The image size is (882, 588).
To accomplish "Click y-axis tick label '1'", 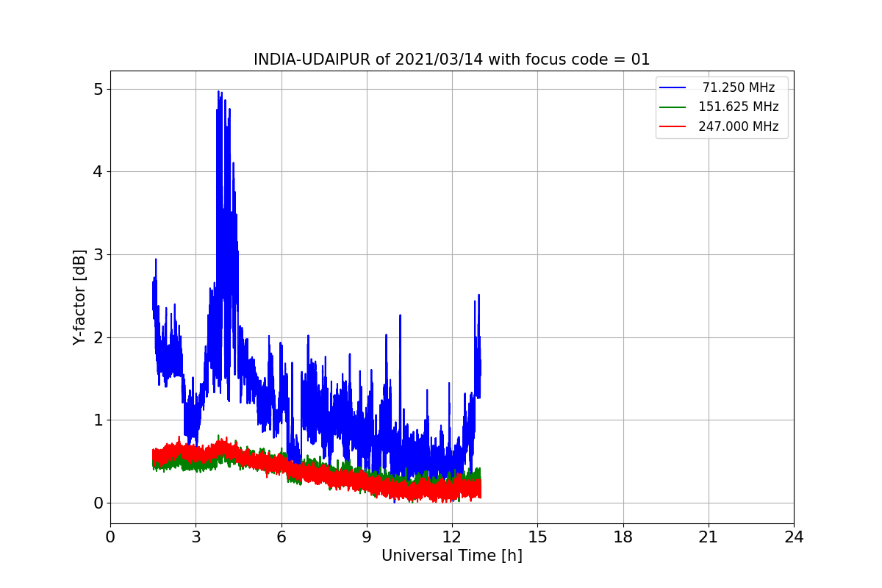I will [x=98, y=420].
